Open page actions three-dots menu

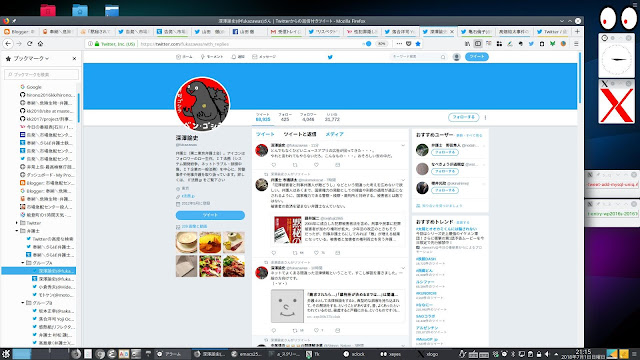coord(399,44)
